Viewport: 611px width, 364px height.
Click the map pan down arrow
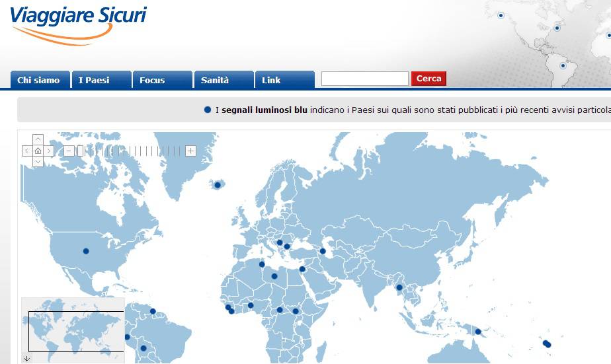(x=38, y=162)
